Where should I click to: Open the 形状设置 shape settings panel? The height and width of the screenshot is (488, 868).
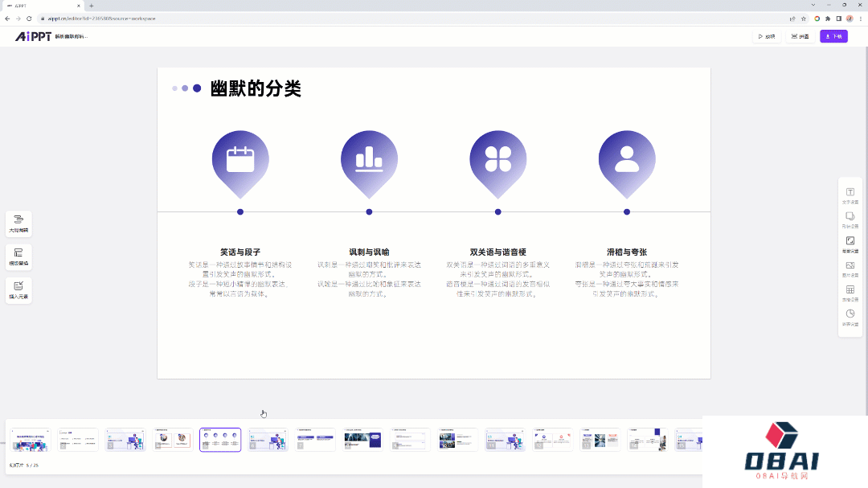click(x=850, y=217)
